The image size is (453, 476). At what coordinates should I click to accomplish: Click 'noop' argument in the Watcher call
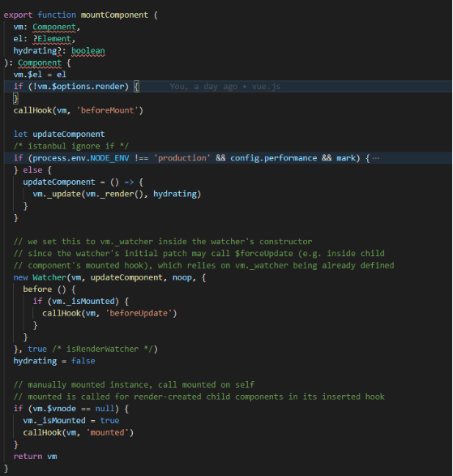click(182, 277)
